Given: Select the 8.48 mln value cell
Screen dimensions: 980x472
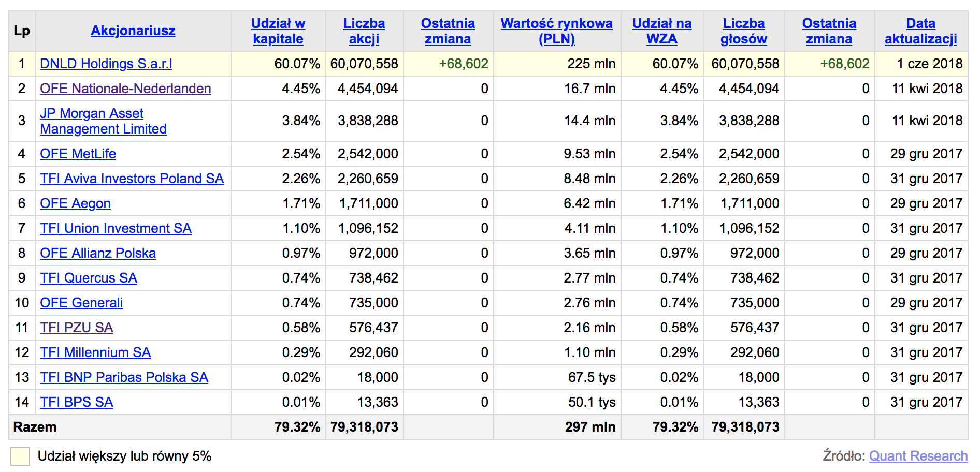Looking at the screenshot, I should (x=557, y=179).
